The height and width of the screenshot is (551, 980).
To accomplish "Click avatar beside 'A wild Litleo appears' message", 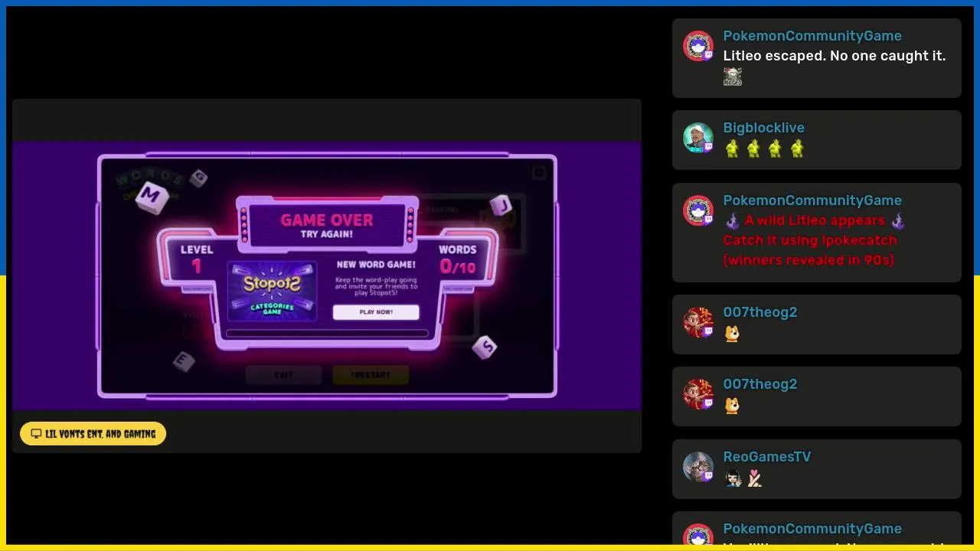I will (697, 210).
